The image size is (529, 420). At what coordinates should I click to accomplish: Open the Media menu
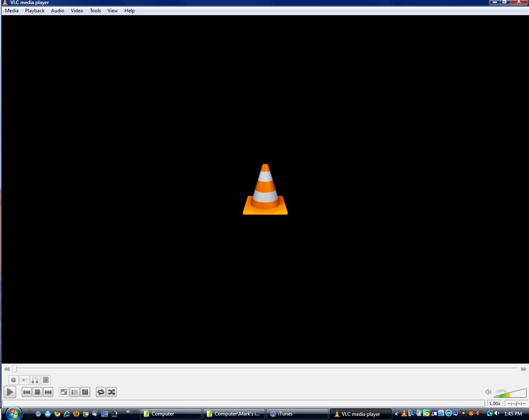(x=12, y=11)
